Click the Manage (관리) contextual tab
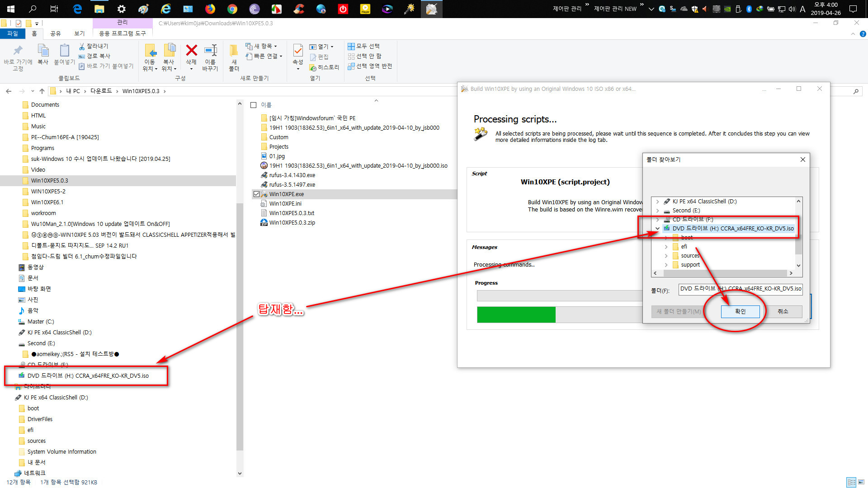The image size is (868, 488). tap(123, 22)
